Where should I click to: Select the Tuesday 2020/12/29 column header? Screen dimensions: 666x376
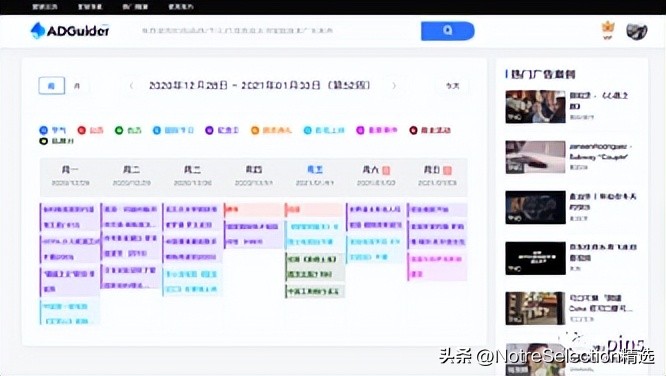(x=131, y=176)
